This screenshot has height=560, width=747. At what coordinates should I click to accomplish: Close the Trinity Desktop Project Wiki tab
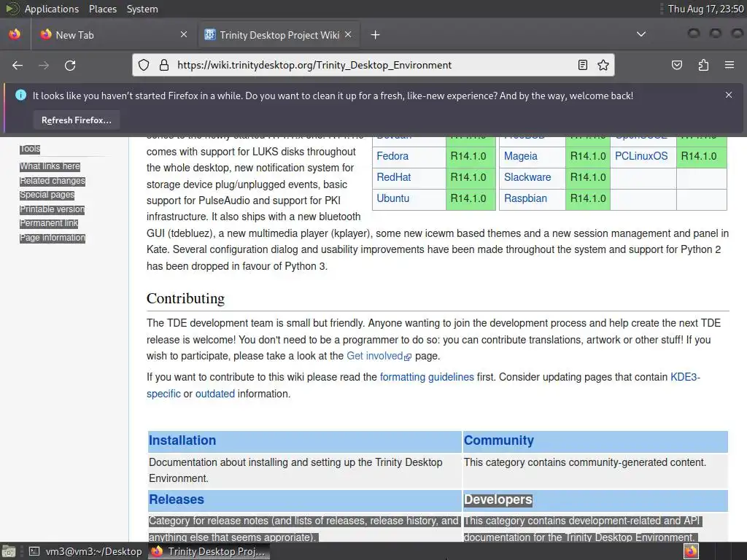(x=348, y=34)
